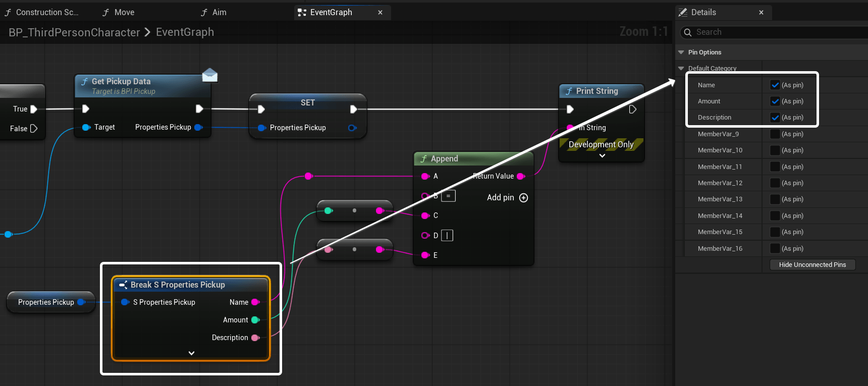Collapse the Default Category section

pyautogui.click(x=681, y=68)
